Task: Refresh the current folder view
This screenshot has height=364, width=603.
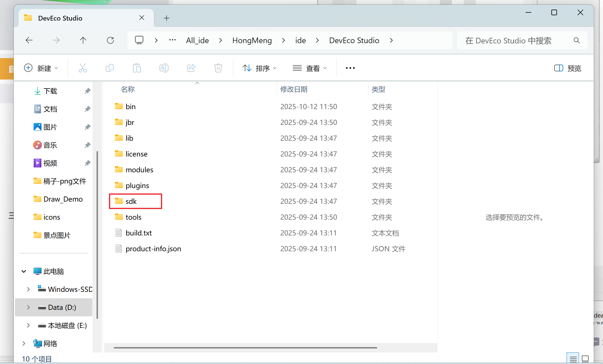Action: coord(110,40)
